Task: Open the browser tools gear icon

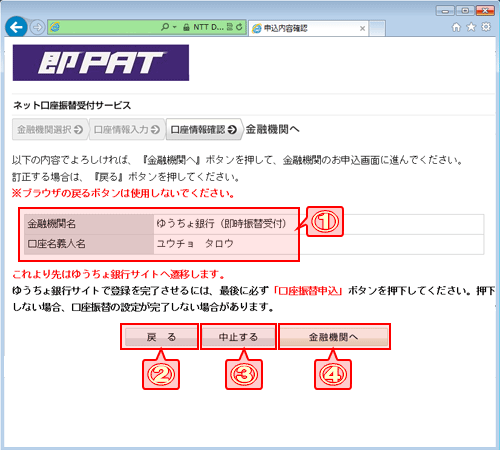Action: [x=486, y=27]
